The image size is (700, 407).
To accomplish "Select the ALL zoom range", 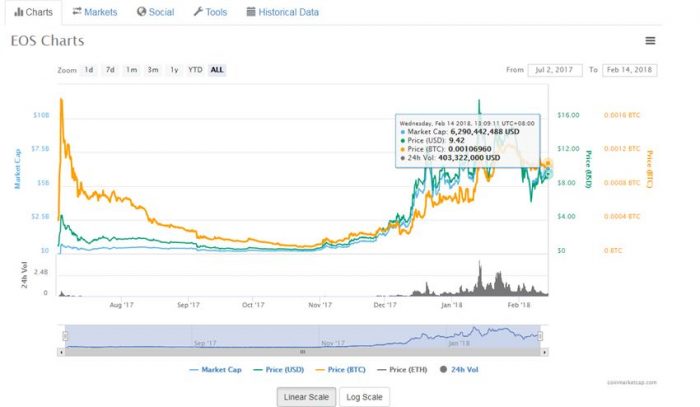I will 217,70.
